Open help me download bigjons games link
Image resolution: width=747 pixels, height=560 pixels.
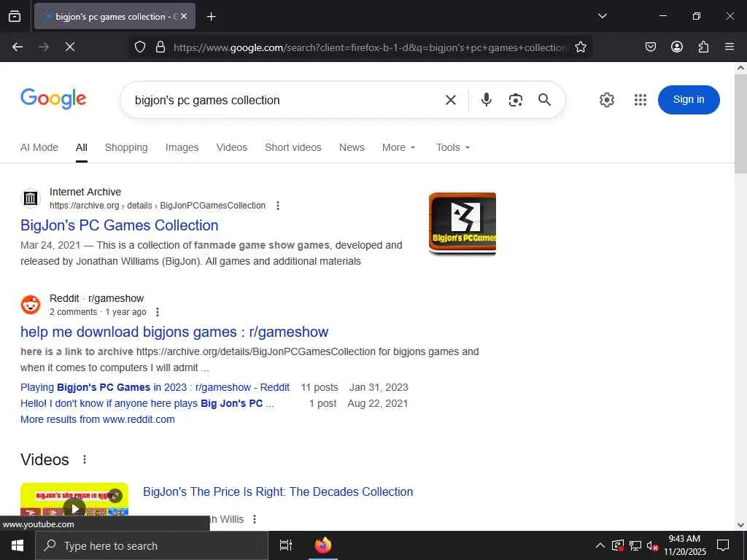pyautogui.click(x=174, y=332)
